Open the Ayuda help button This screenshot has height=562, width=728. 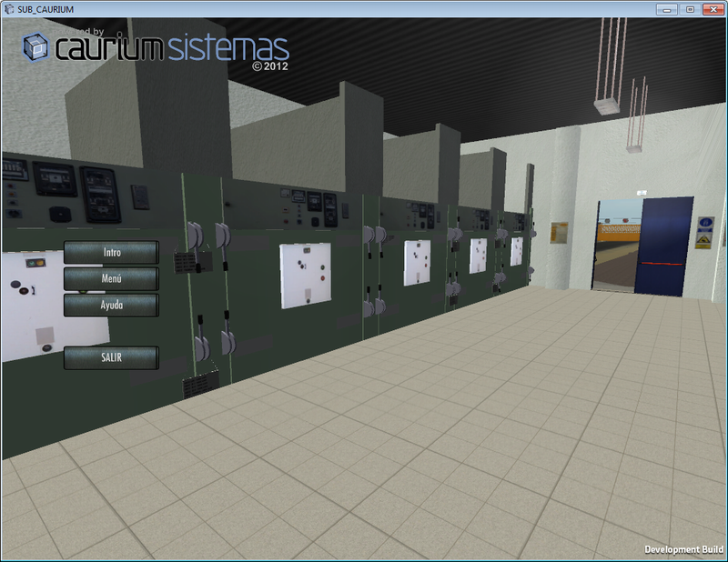[111, 305]
